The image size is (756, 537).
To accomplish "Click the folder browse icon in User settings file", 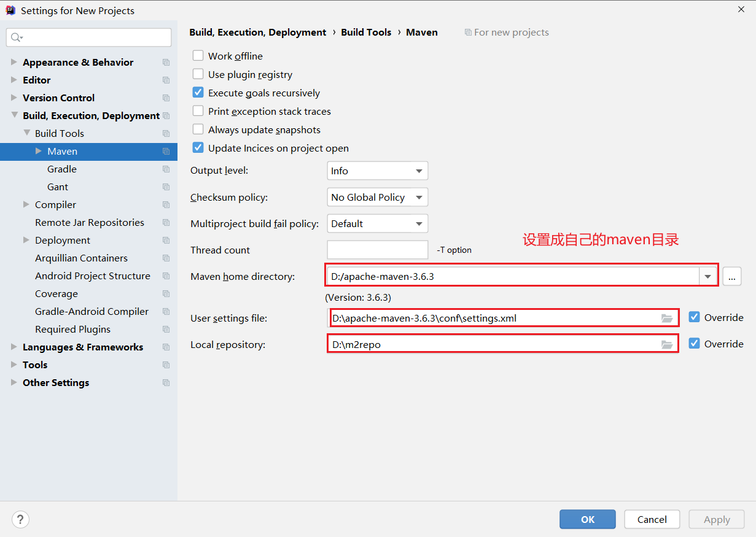I will coord(667,318).
